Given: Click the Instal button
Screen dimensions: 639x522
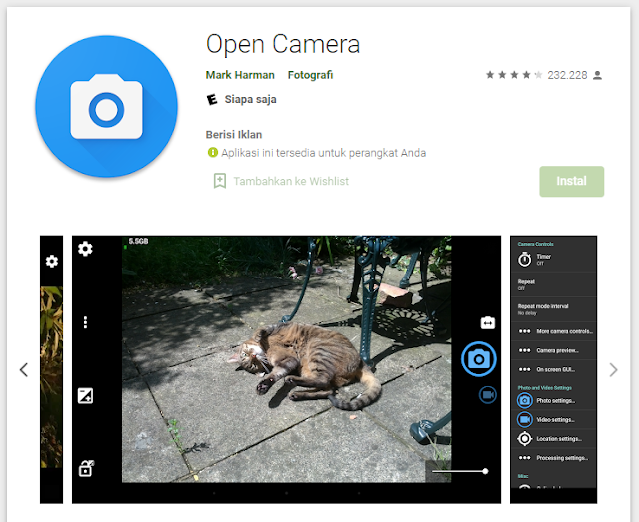Looking at the screenshot, I should 571,181.
